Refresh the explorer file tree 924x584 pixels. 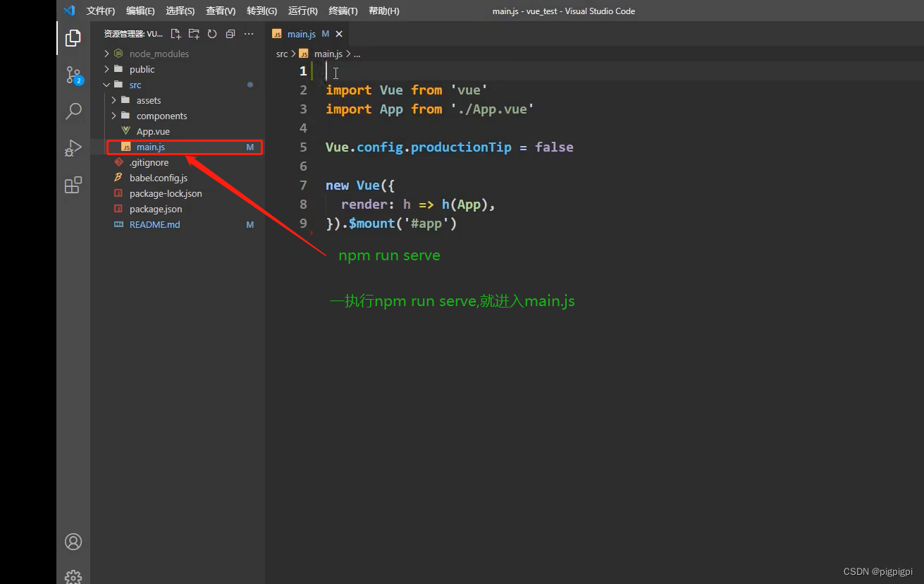212,34
